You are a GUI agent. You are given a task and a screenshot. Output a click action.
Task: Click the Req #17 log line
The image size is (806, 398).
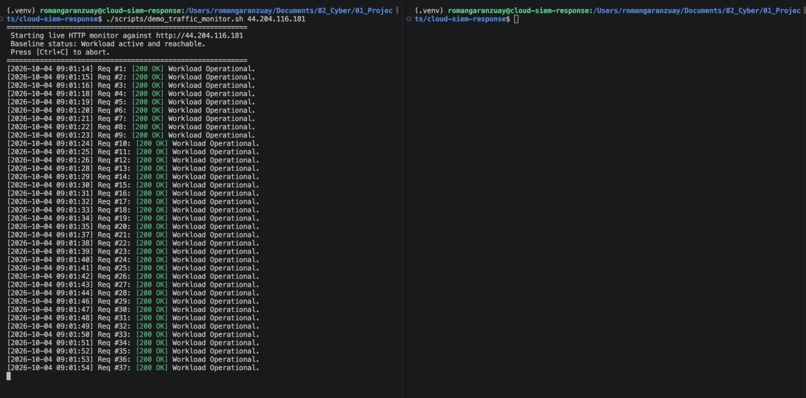(x=133, y=202)
